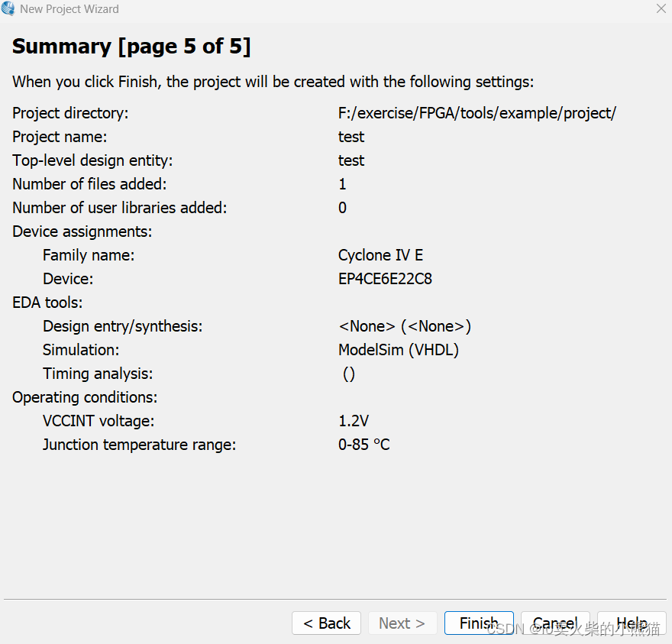
Task: Click the junction temperature range 0-85 °C
Action: coord(363,445)
